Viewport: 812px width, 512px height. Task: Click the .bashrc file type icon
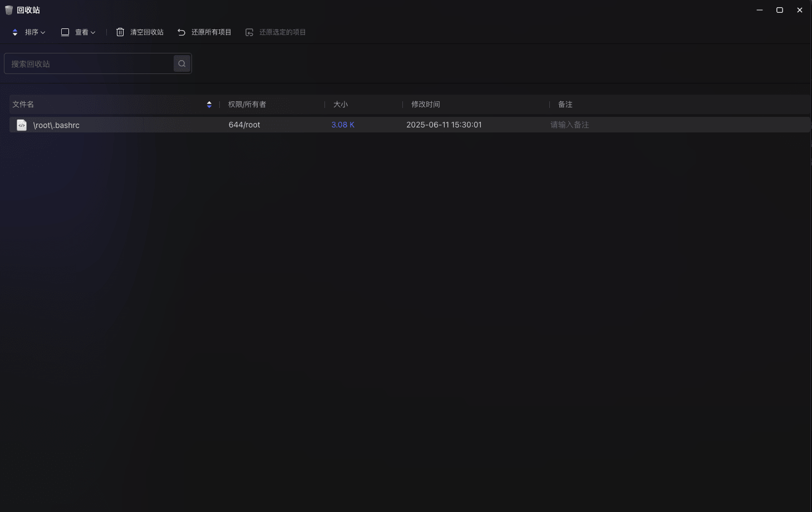click(x=22, y=125)
